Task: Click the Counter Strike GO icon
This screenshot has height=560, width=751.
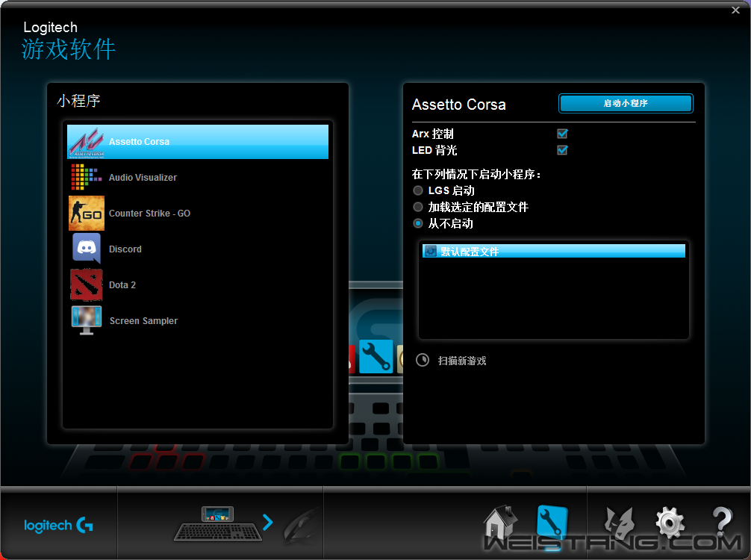Action: (86, 214)
